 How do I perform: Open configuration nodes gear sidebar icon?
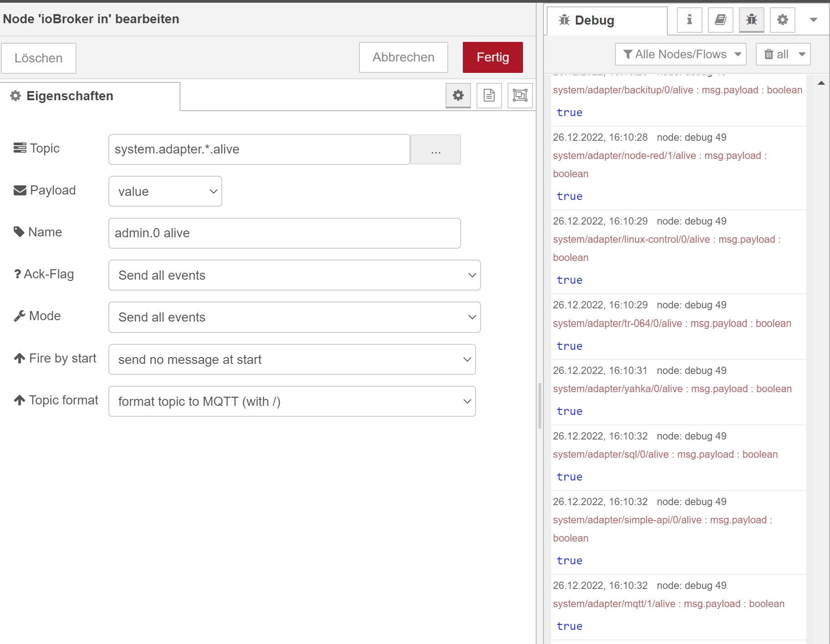(x=782, y=20)
